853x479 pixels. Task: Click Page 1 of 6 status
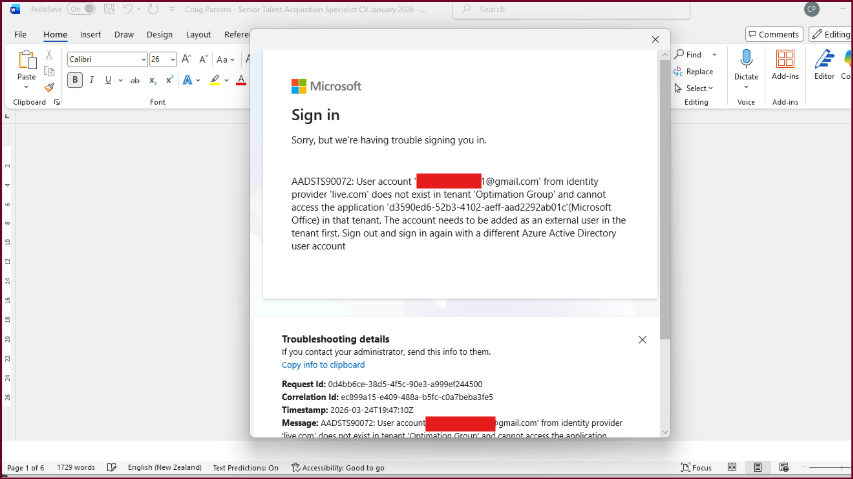(26, 468)
